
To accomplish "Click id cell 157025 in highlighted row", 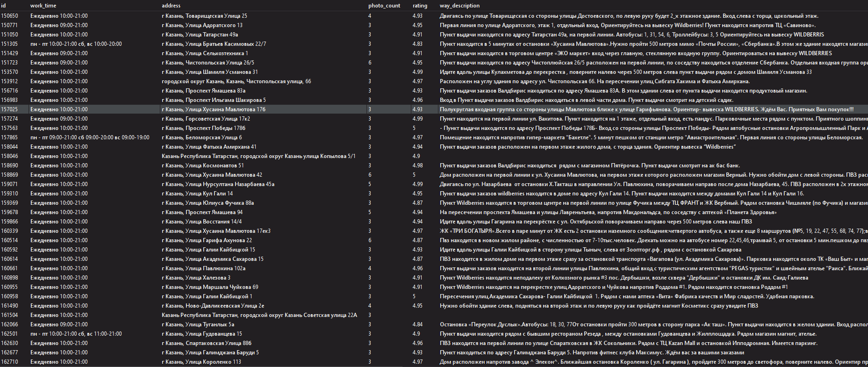I will point(9,109).
